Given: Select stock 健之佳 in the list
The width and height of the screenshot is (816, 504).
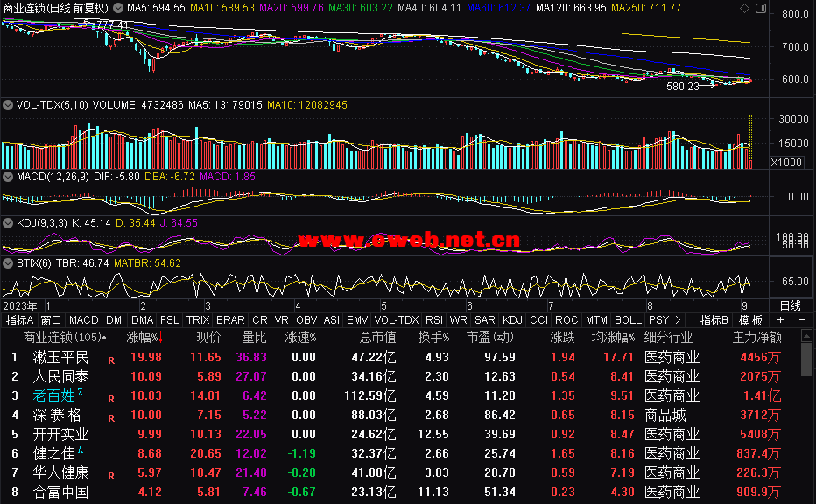Looking at the screenshot, I should click(54, 453).
